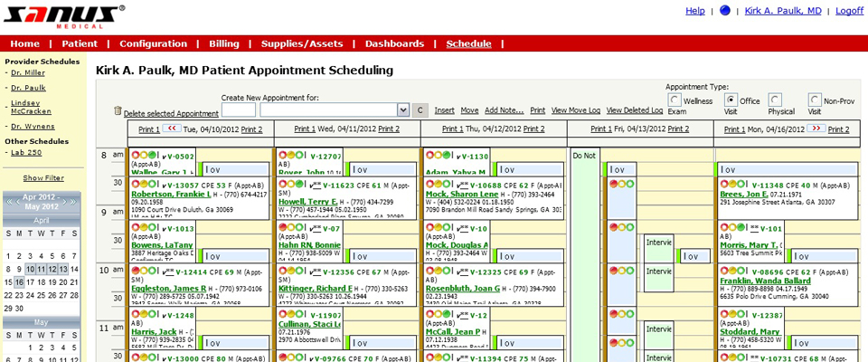Open the Dashboards menu
868x362 pixels.
pyautogui.click(x=395, y=43)
